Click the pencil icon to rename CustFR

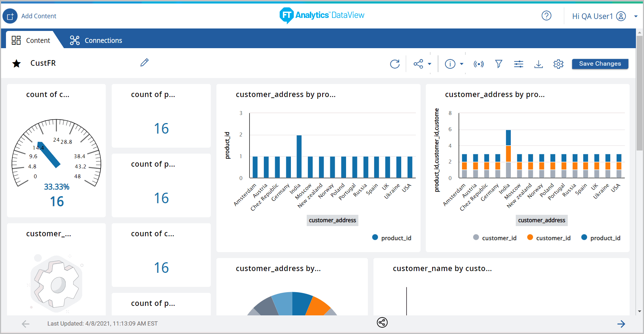pyautogui.click(x=144, y=63)
